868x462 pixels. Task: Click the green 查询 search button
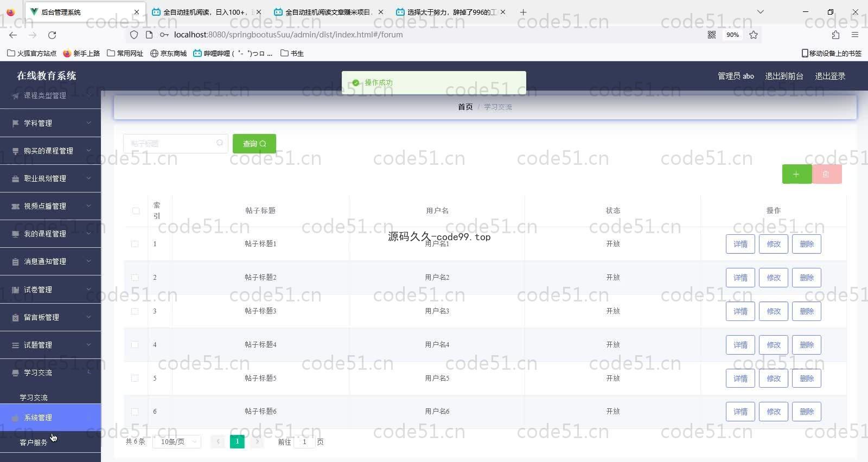pyautogui.click(x=254, y=144)
